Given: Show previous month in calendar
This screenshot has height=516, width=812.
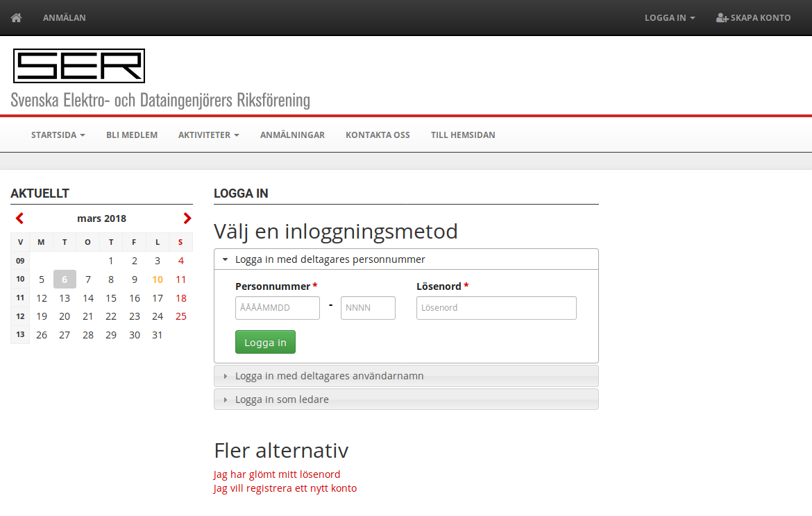Looking at the screenshot, I should [x=19, y=218].
